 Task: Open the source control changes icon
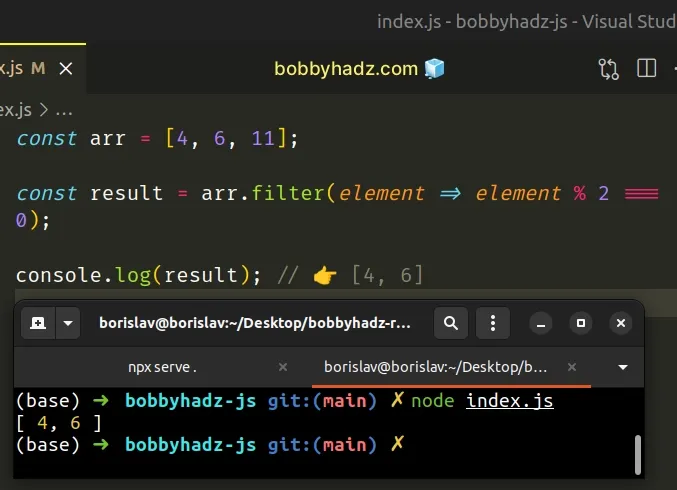click(608, 69)
